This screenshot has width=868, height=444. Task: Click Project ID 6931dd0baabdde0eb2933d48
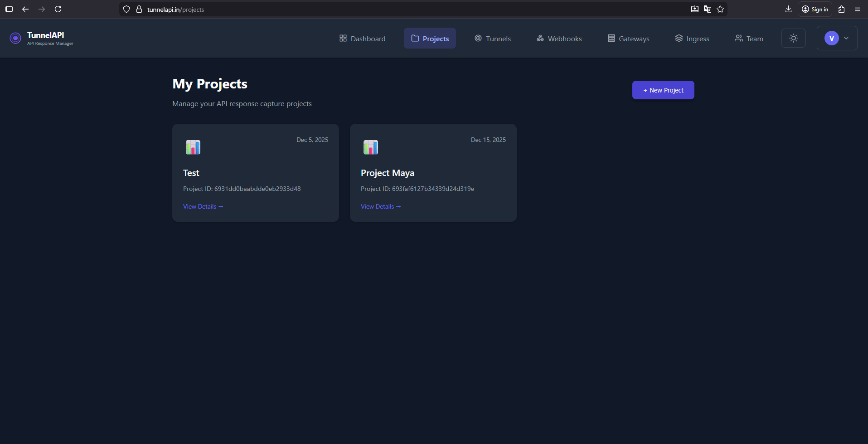click(x=242, y=189)
